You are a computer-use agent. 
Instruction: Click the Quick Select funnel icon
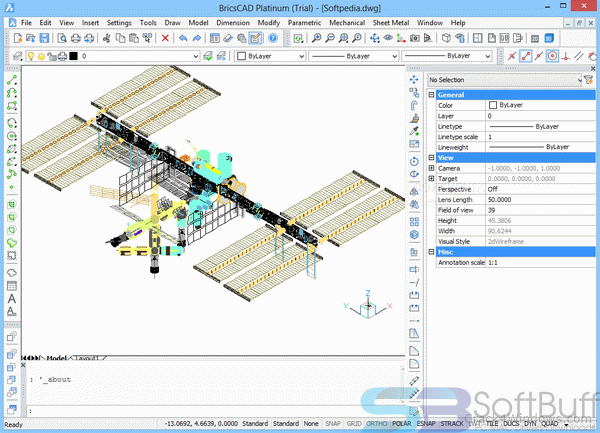coord(589,80)
